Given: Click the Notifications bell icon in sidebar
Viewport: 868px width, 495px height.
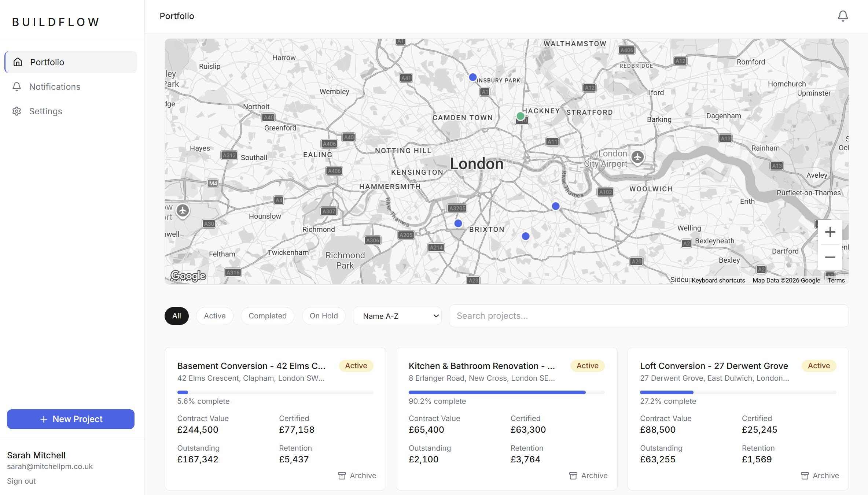Looking at the screenshot, I should point(16,86).
